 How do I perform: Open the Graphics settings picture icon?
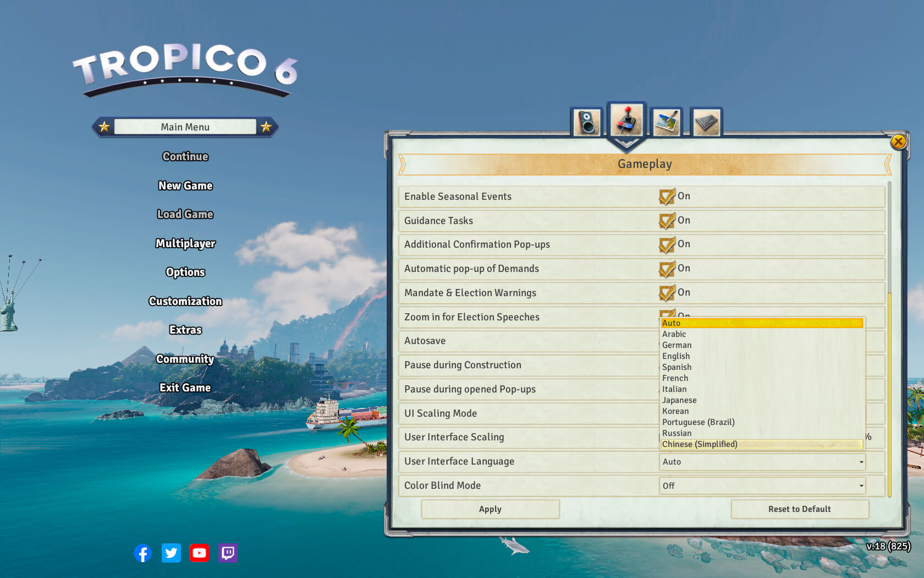pos(667,122)
